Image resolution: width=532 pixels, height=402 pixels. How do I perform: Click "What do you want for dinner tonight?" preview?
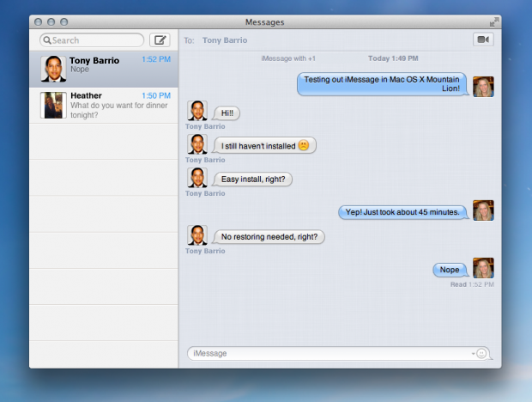(118, 110)
